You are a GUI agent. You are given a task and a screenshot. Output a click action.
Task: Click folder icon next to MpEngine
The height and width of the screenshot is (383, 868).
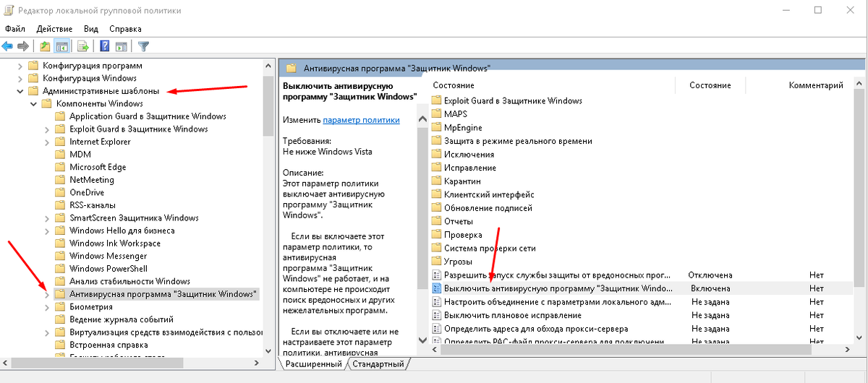[x=436, y=127]
